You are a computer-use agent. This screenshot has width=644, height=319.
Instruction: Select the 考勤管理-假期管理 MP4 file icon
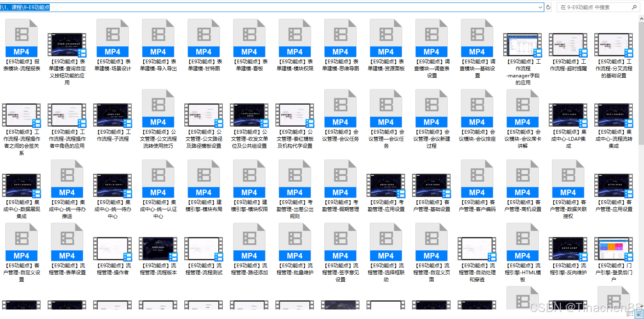click(340, 179)
